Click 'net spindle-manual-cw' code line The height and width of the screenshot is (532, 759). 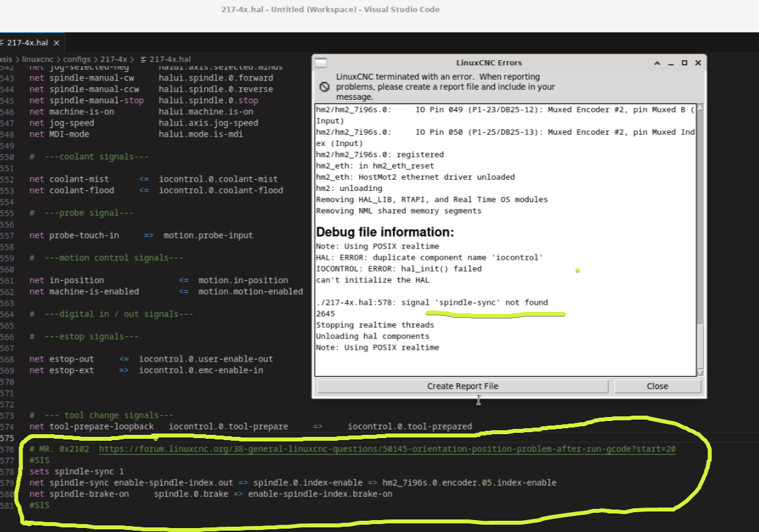pos(151,78)
